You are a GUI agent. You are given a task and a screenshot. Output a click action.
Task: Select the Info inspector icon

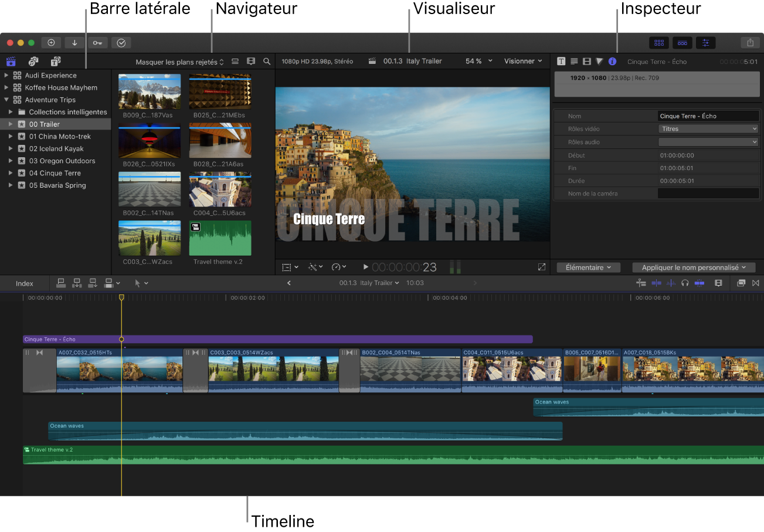pos(612,61)
